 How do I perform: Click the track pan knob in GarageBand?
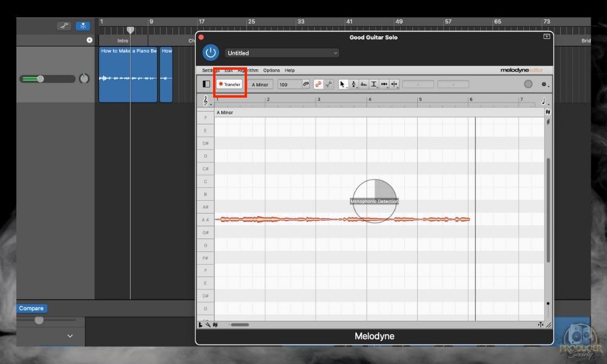pos(84,78)
